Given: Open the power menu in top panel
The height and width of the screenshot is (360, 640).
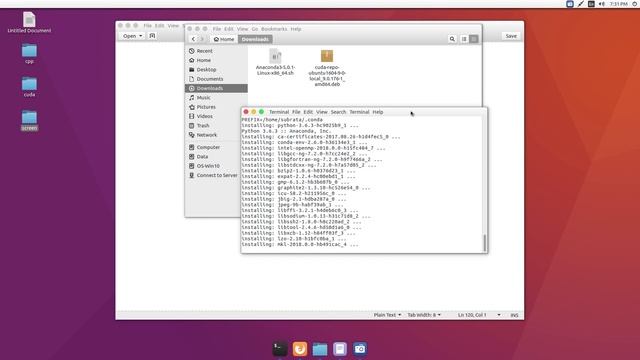Looking at the screenshot, I should (x=635, y=4).
